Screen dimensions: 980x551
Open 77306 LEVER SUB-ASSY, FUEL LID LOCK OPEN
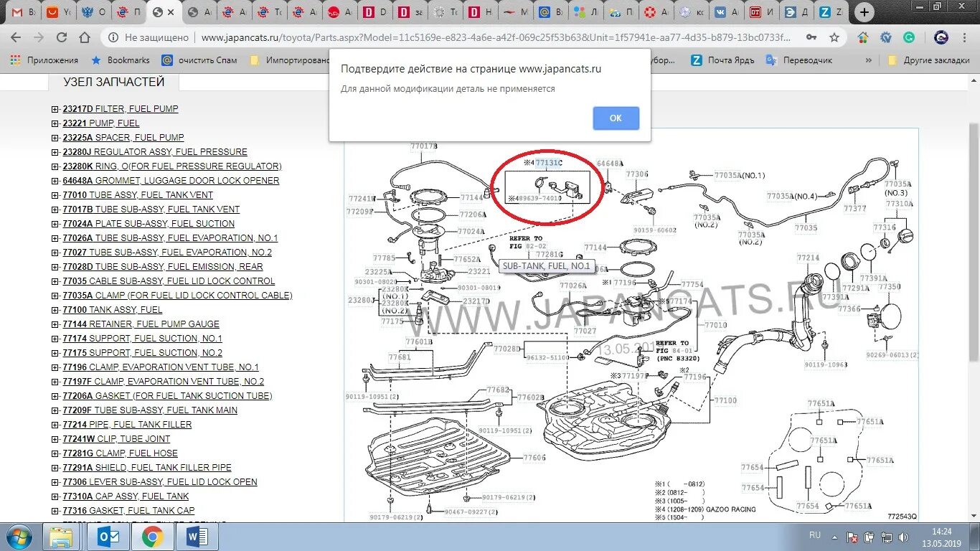pyautogui.click(x=160, y=482)
